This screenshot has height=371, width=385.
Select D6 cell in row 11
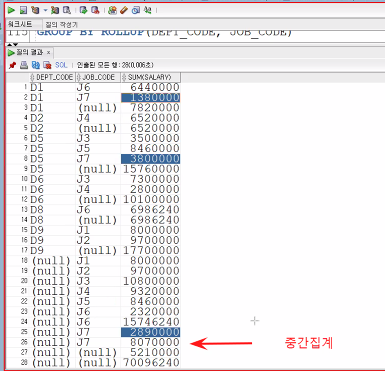(52, 189)
